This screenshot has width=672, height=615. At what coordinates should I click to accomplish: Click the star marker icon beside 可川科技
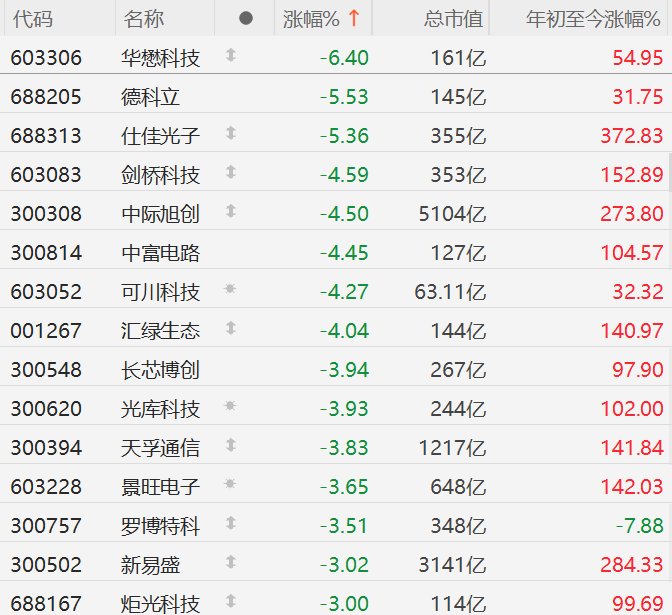point(230,289)
